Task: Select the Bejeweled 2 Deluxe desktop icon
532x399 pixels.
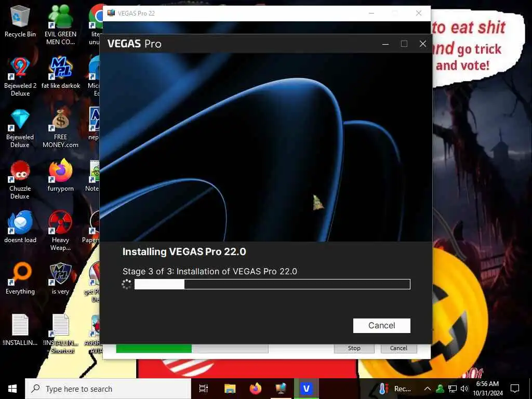Action: coord(20,77)
